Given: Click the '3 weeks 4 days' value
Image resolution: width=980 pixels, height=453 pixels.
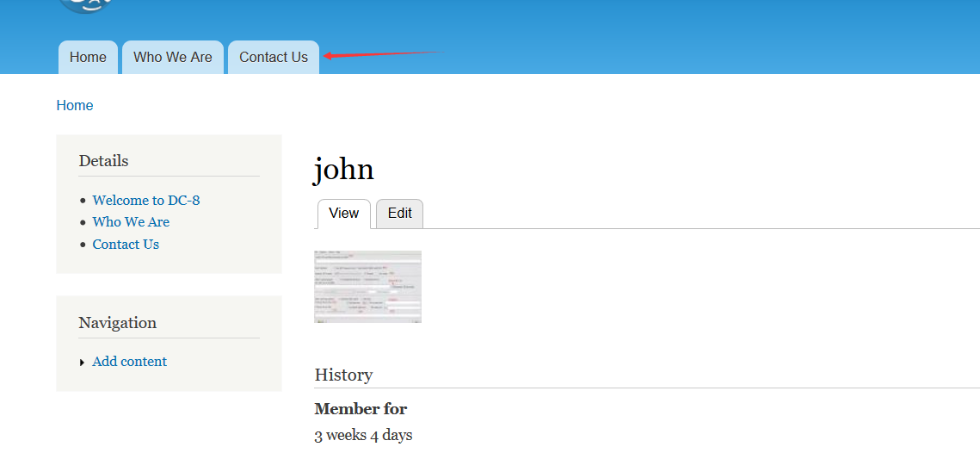Looking at the screenshot, I should [x=363, y=436].
